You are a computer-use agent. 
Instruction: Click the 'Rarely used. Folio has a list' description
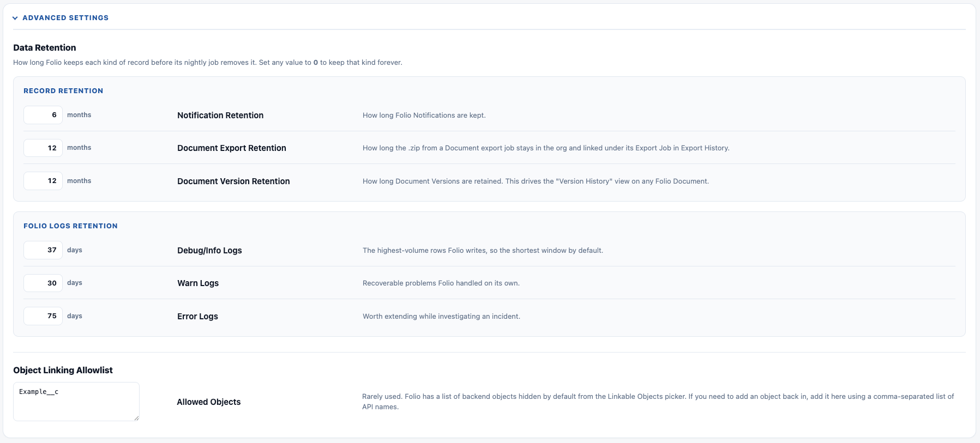658,402
